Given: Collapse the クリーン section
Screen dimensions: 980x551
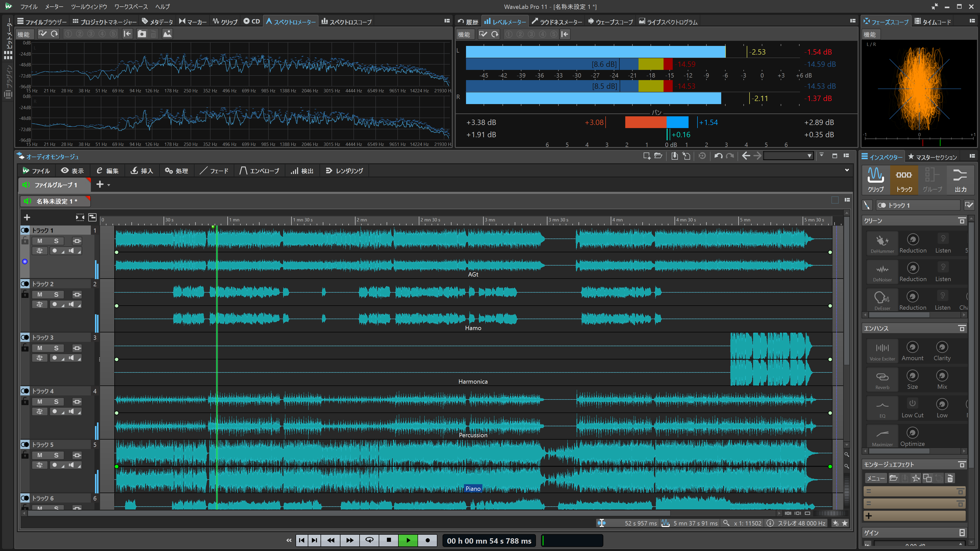Looking at the screenshot, I should pos(962,221).
